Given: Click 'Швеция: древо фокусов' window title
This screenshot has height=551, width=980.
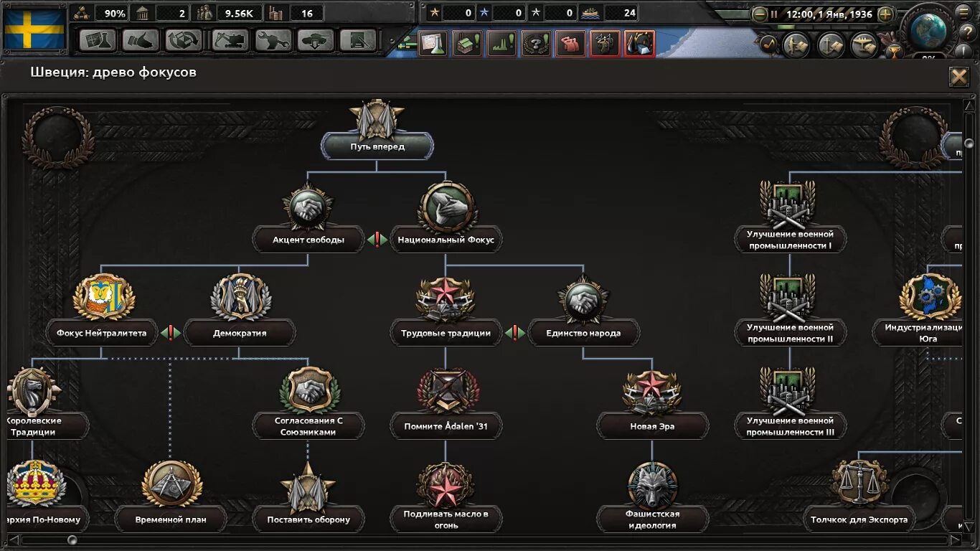Looking at the screenshot, I should 113,72.
